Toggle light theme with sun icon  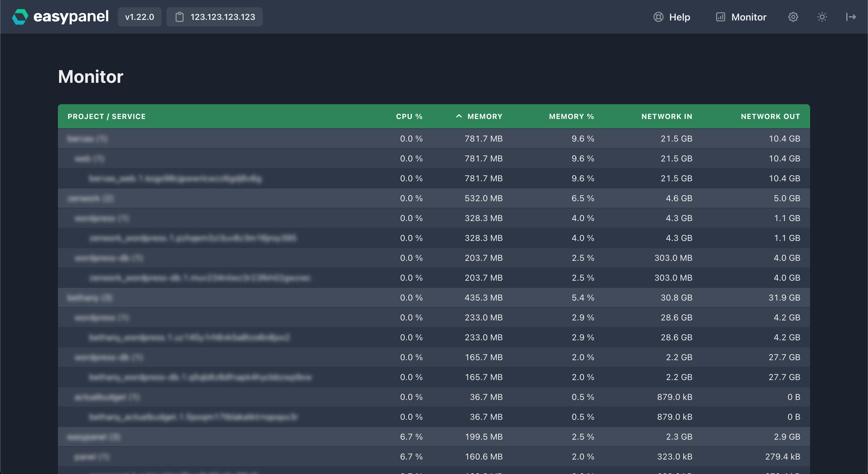[x=822, y=17]
